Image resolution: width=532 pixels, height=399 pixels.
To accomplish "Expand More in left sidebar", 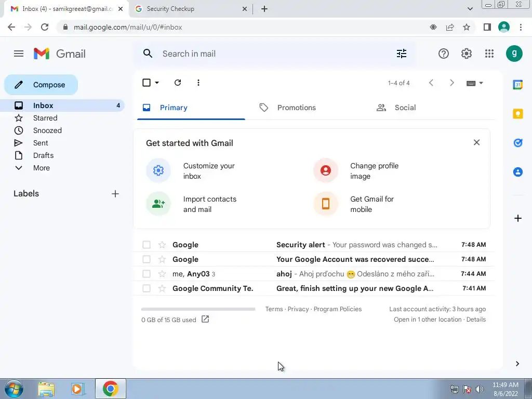I will tap(42, 168).
